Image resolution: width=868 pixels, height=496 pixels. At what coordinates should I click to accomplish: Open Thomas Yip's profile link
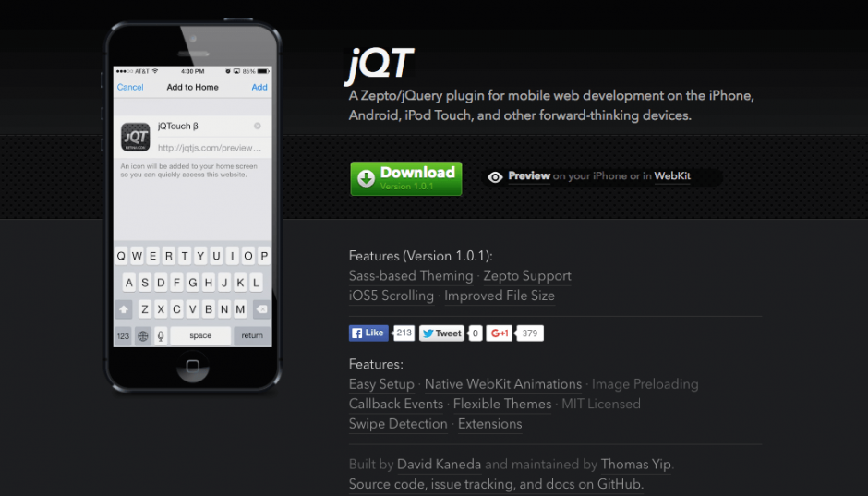(635, 464)
